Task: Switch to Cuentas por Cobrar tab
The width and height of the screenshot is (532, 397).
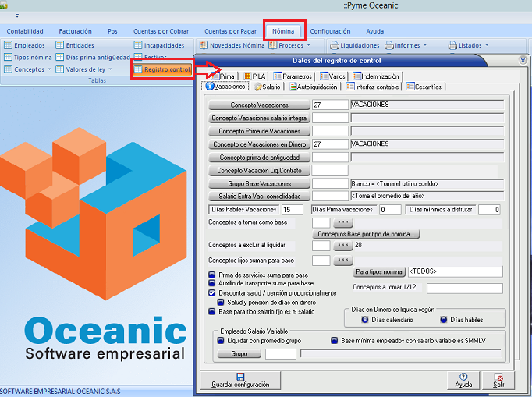Action: coord(161,31)
